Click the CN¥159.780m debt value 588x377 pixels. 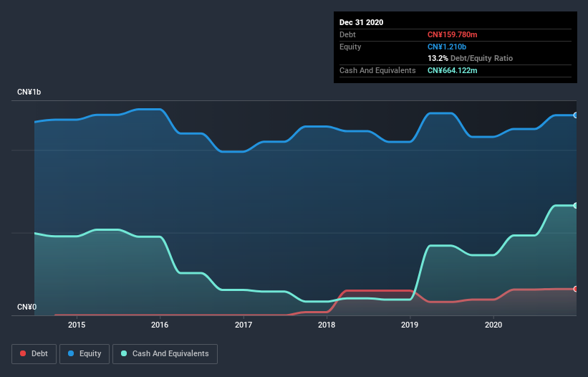(452, 34)
